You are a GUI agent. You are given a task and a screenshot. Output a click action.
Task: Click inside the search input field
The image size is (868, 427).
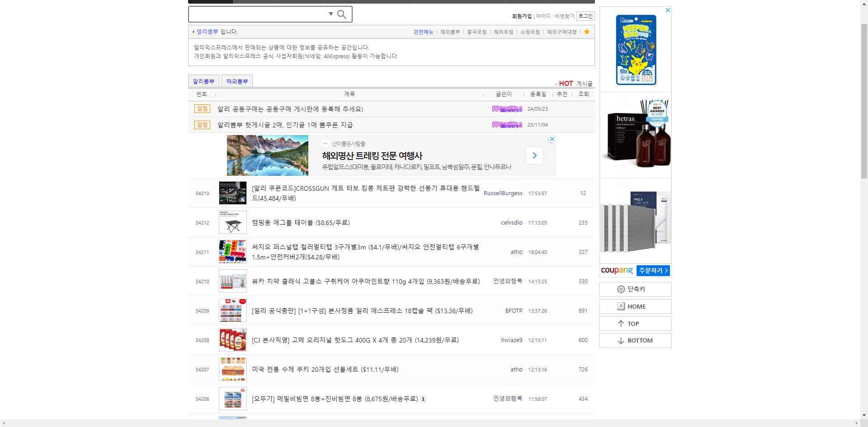[x=258, y=14]
